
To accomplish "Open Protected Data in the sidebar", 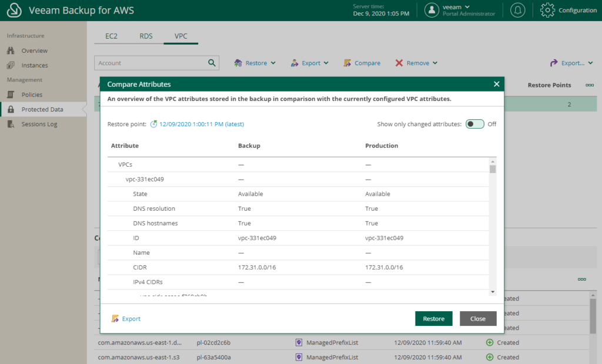I will [x=42, y=109].
